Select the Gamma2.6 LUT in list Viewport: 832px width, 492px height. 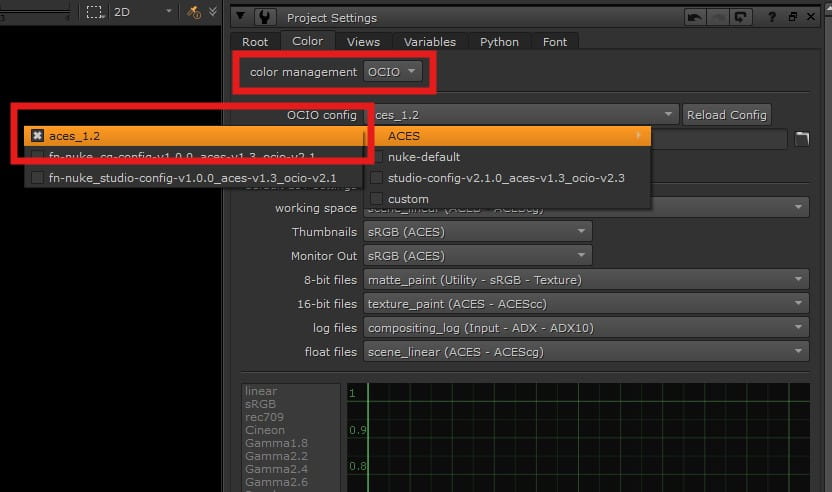[x=276, y=482]
